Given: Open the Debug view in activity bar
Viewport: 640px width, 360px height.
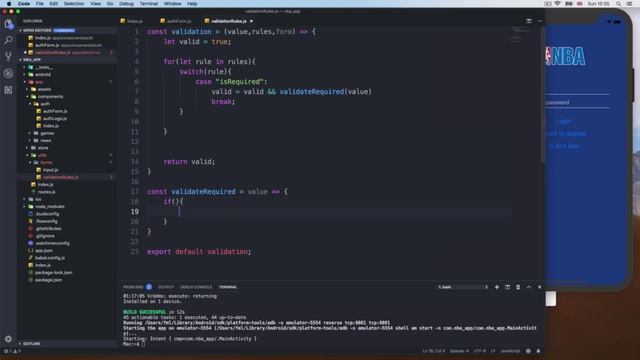Looking at the screenshot, I should pyautogui.click(x=9, y=73).
